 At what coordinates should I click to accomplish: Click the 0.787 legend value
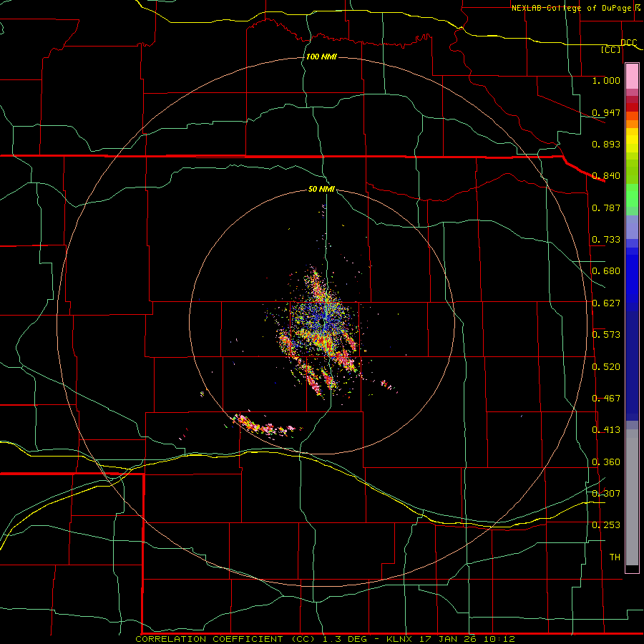[x=606, y=208]
